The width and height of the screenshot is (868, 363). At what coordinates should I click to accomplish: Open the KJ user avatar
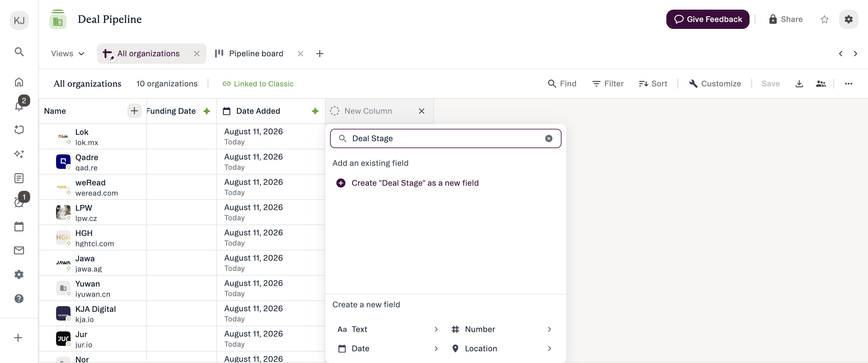pos(19,20)
